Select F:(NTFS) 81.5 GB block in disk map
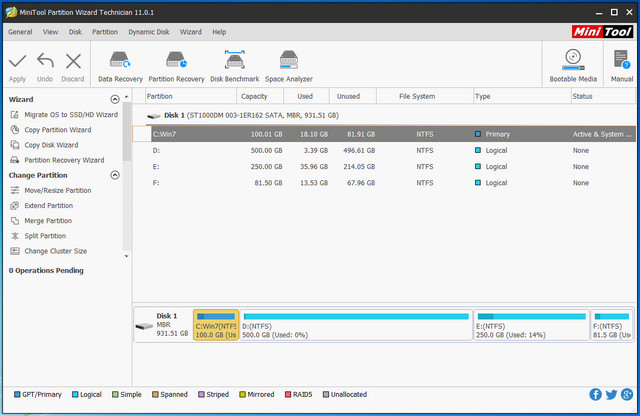640x416 pixels. (612, 325)
